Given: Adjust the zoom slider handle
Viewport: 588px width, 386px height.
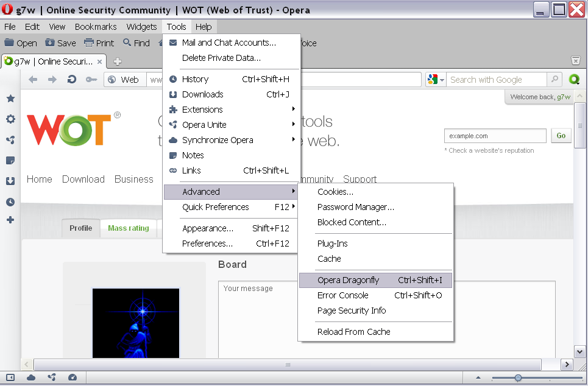Looking at the screenshot, I should point(518,377).
